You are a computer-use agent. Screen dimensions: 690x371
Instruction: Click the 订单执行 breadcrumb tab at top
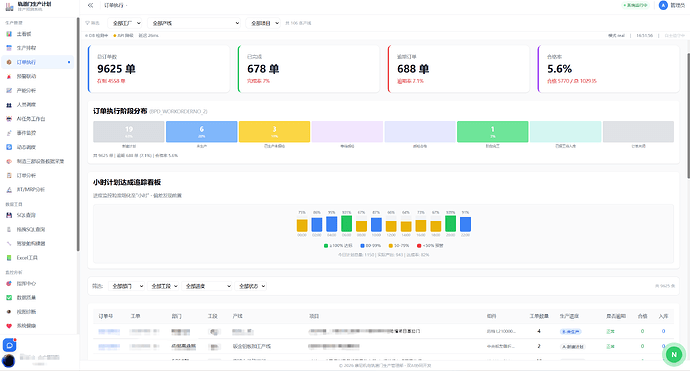coord(114,5)
